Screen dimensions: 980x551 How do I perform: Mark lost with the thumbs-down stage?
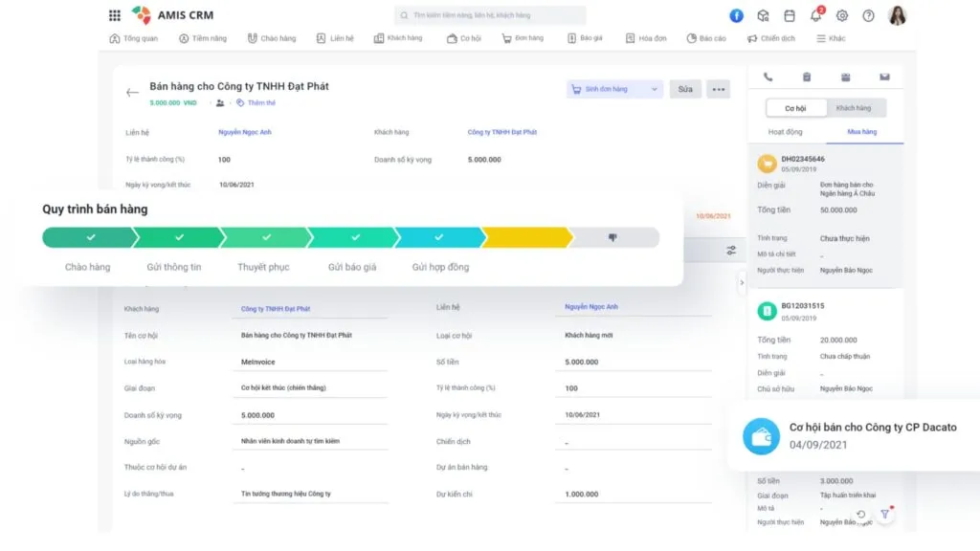[x=614, y=237]
